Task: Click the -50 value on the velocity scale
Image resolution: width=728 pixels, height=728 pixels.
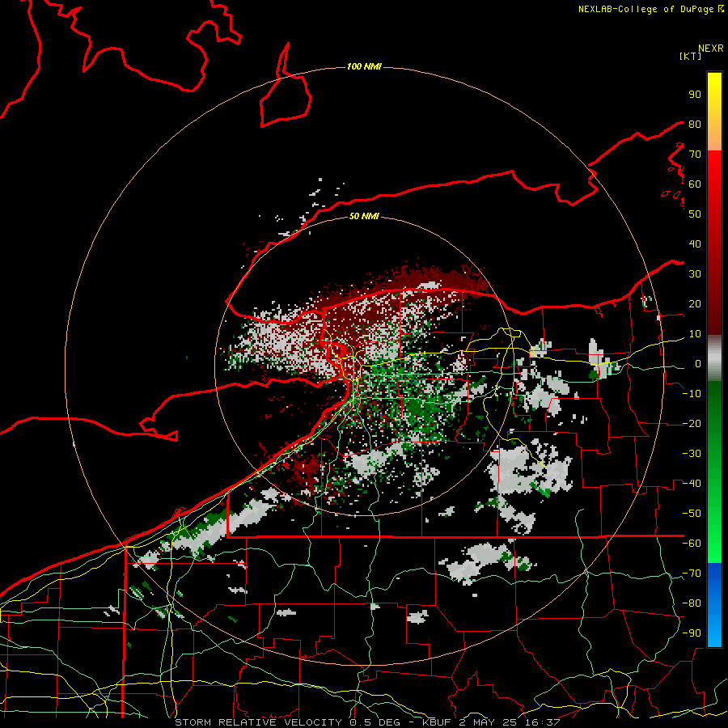Action: coord(692,514)
